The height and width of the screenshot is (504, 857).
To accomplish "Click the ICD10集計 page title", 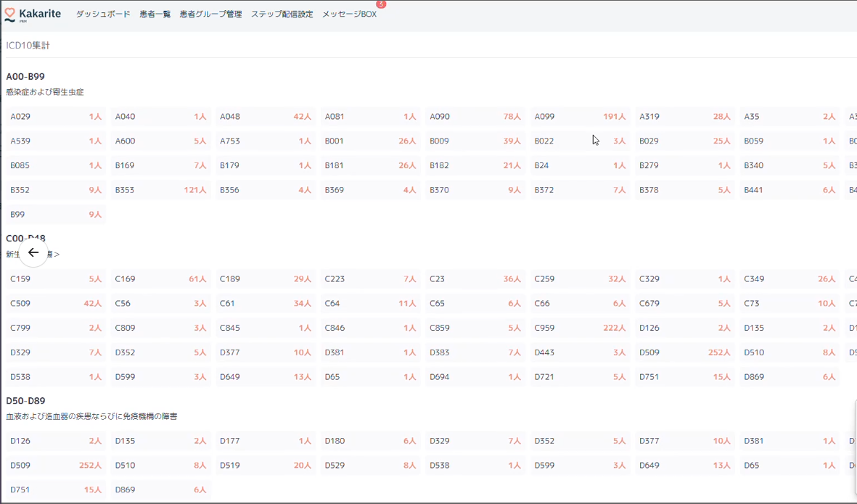I will 28,45.
